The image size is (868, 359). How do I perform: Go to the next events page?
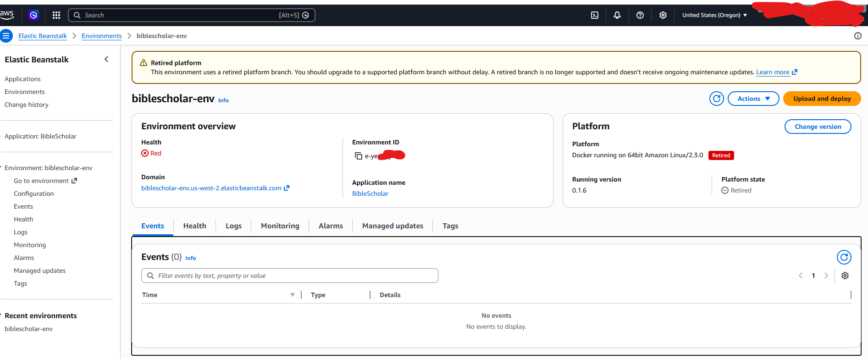(826, 276)
